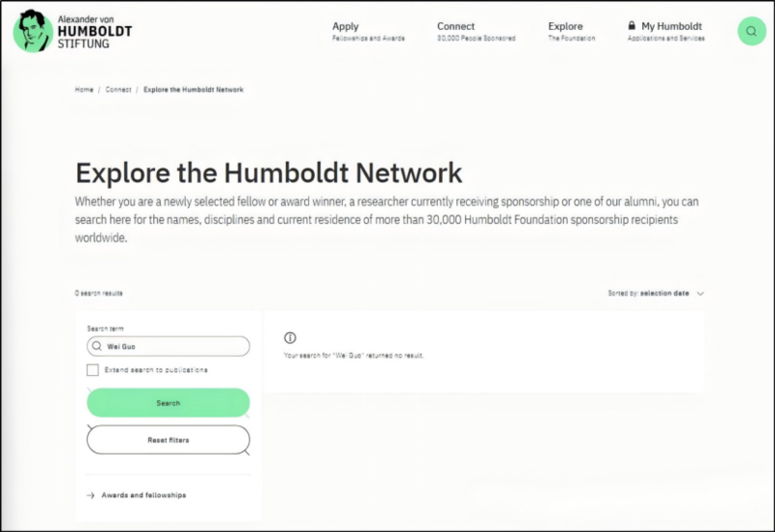Enable Extend search to publications checkbox
The height and width of the screenshot is (532, 775).
(x=92, y=370)
